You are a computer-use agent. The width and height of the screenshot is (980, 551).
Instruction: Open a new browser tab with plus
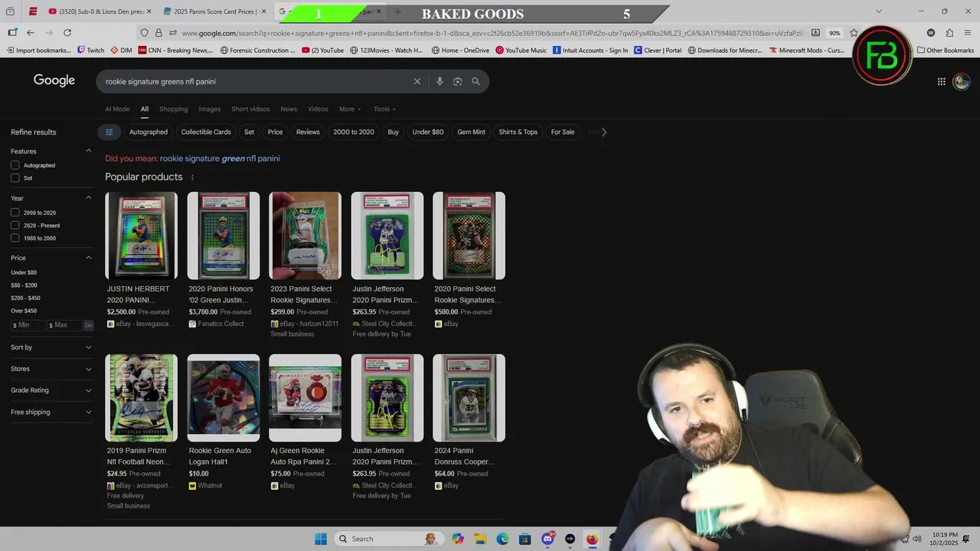(397, 11)
